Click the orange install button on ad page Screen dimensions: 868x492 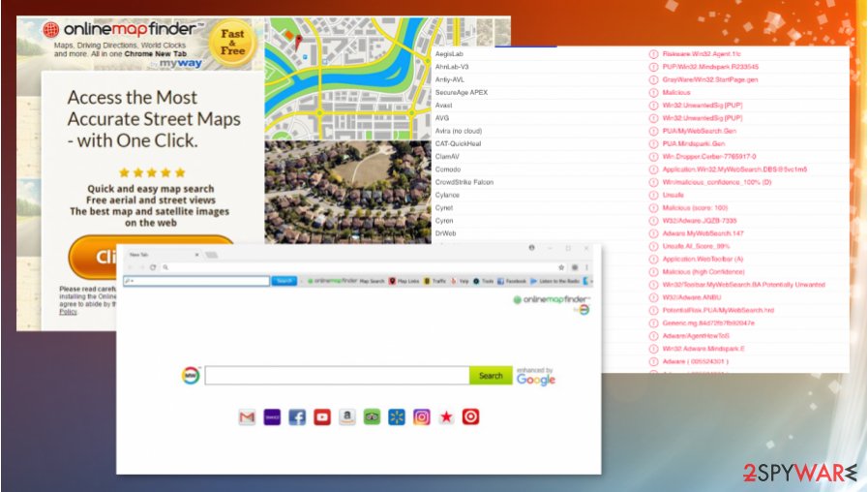151,256
